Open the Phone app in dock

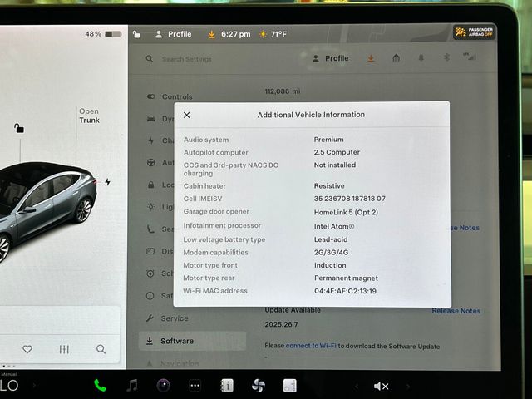click(100, 386)
